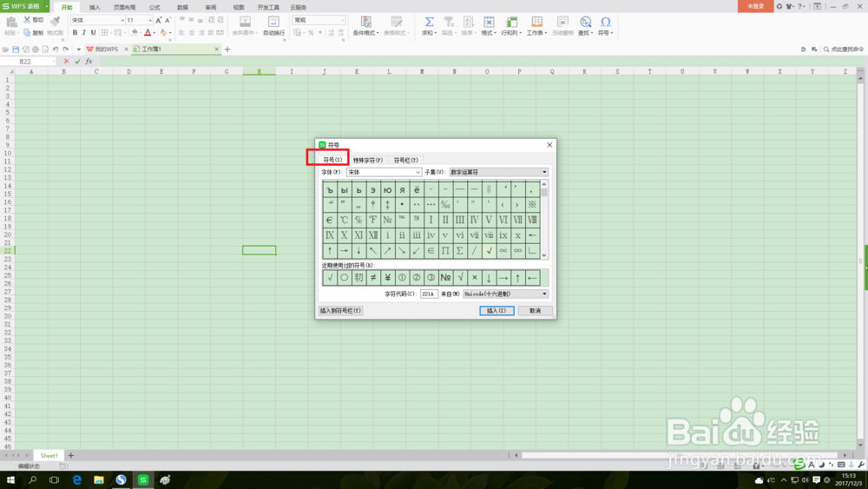868x489 pixels.
Task: Select the ∞ infinity symbol in grid
Action: pyautogui.click(x=517, y=251)
